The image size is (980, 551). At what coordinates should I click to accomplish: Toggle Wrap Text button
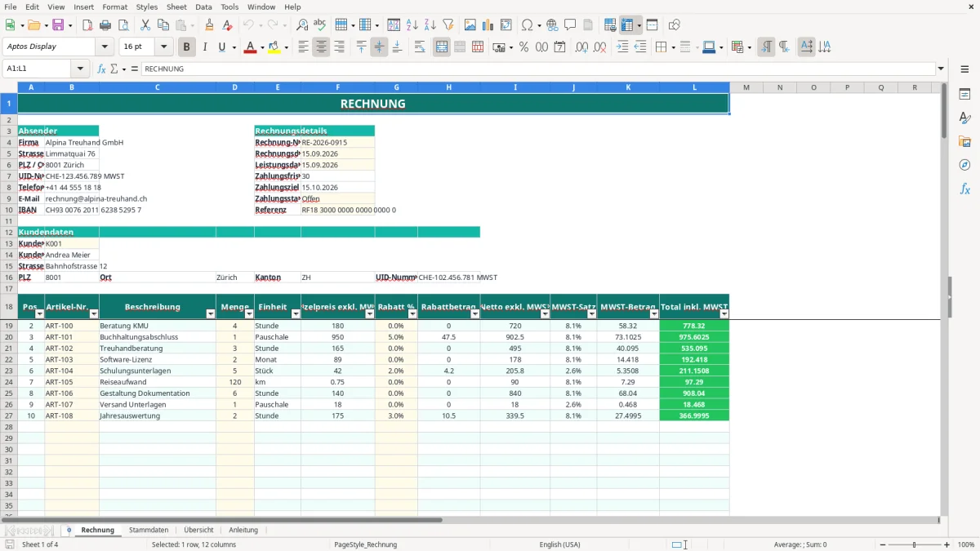pyautogui.click(x=420, y=47)
